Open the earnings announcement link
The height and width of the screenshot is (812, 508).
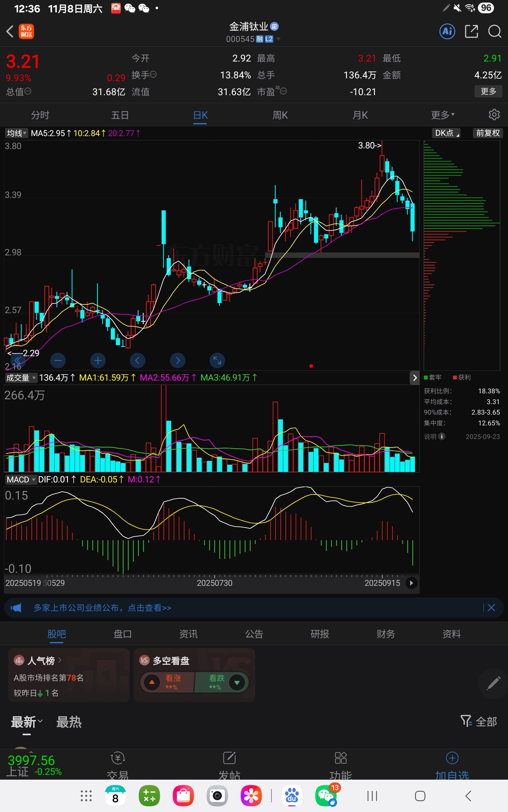103,608
